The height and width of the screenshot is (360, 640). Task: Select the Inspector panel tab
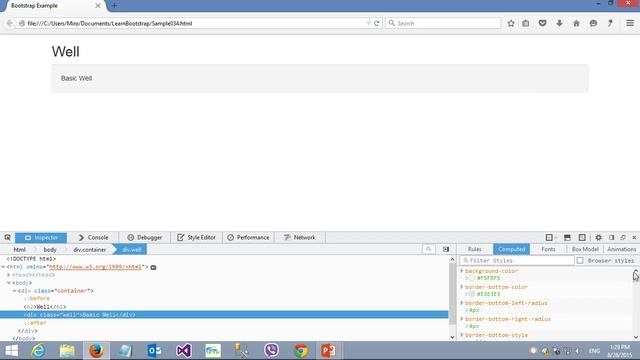tap(41, 238)
